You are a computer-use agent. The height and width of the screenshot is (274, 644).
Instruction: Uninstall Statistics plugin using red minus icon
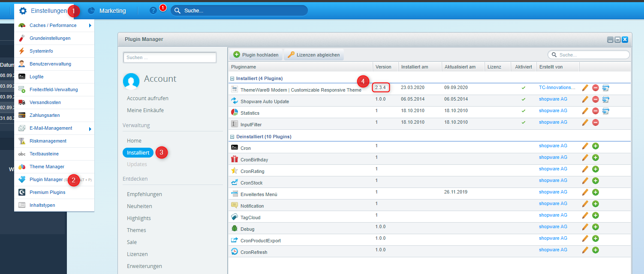(595, 110)
